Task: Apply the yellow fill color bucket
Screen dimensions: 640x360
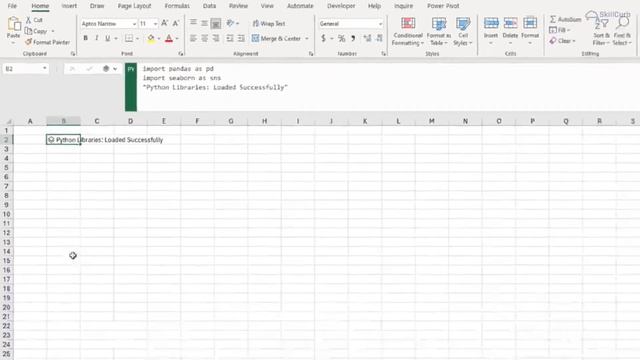Action: [151, 38]
